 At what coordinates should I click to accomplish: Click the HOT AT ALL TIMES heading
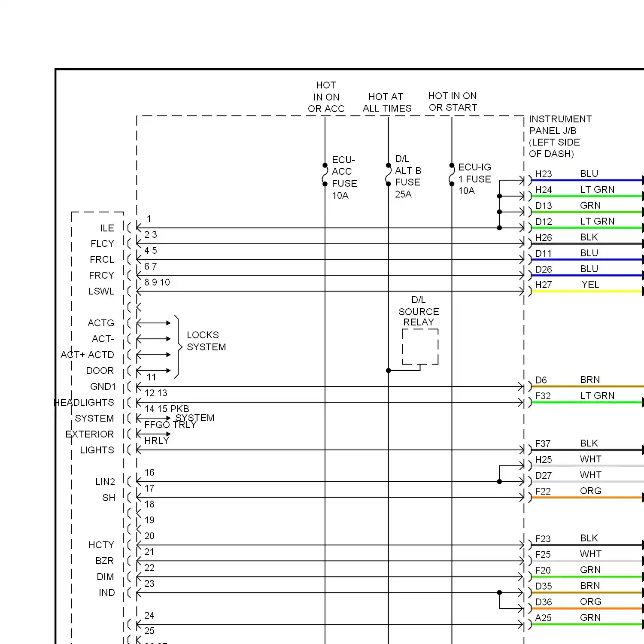click(387, 103)
